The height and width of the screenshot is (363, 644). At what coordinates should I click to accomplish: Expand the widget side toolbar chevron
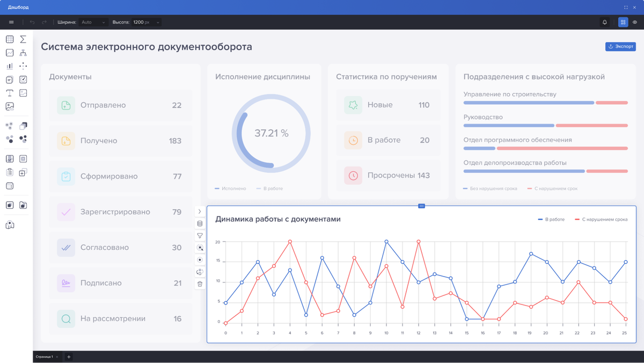[200, 212]
